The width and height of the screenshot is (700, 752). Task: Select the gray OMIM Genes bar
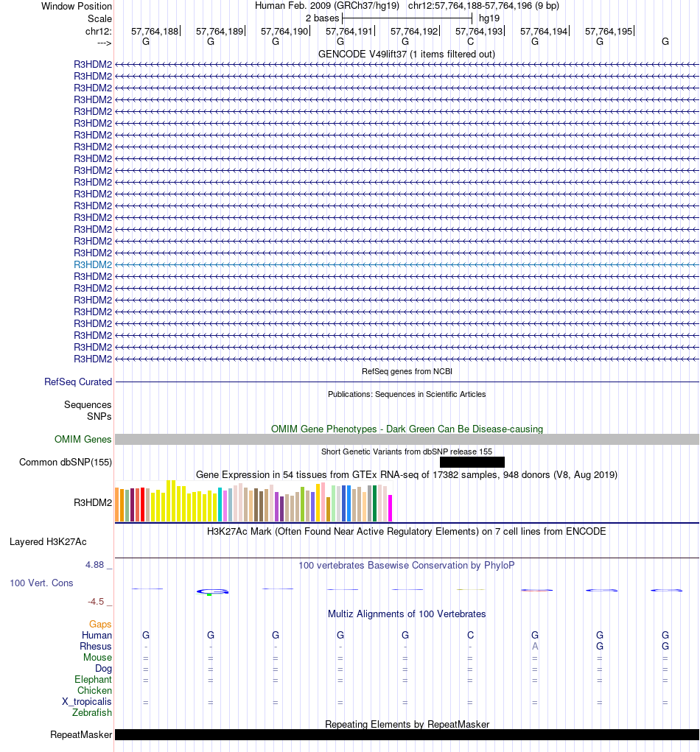pyautogui.click(x=407, y=439)
